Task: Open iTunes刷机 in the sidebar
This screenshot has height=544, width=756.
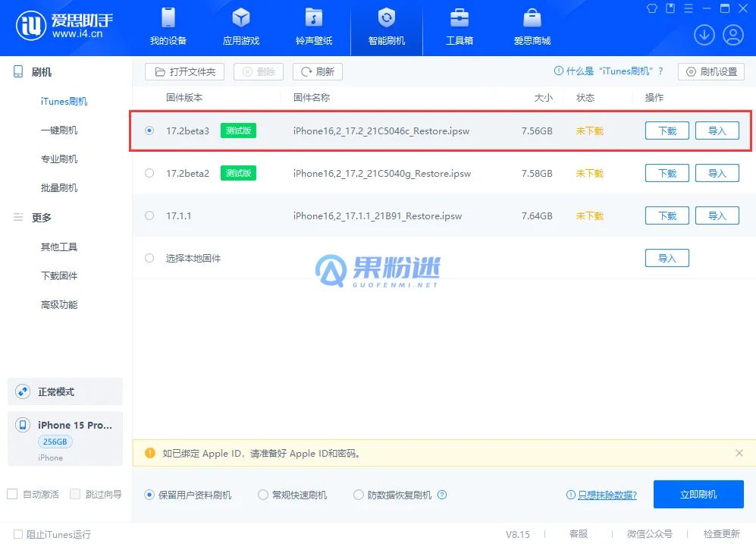Action: [x=64, y=101]
